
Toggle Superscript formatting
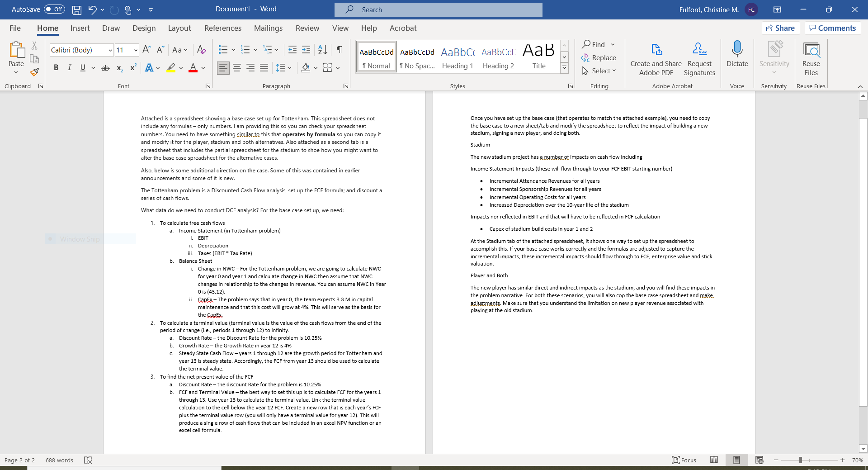133,68
